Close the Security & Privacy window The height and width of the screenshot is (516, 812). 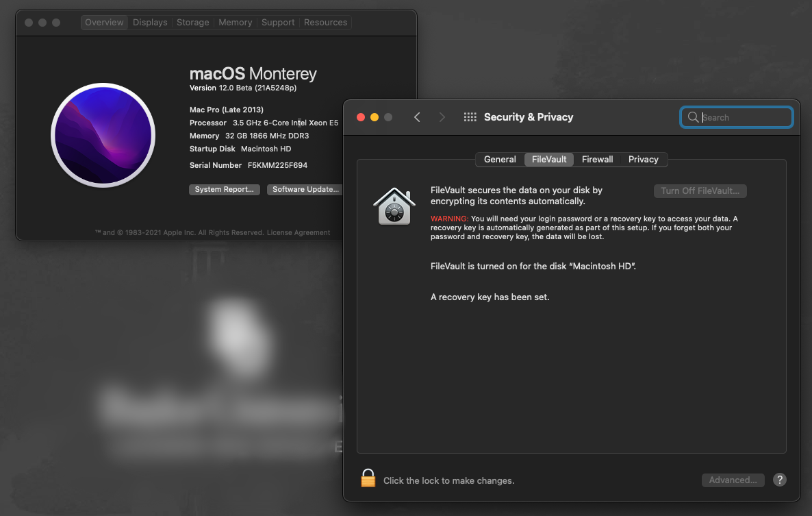pos(361,117)
